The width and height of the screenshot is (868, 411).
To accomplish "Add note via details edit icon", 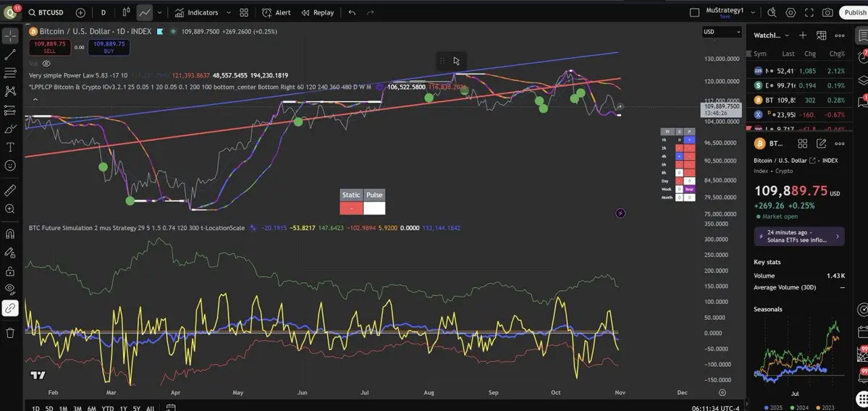I will 821,143.
